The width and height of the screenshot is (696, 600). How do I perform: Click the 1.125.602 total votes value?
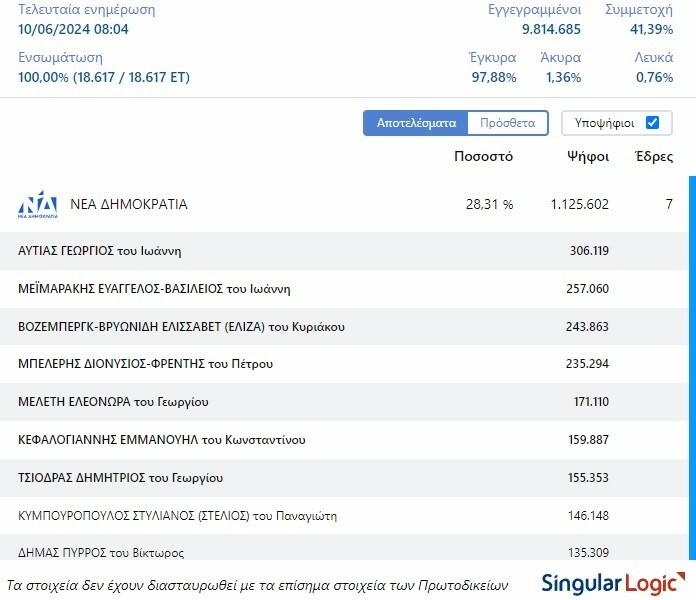coord(580,204)
